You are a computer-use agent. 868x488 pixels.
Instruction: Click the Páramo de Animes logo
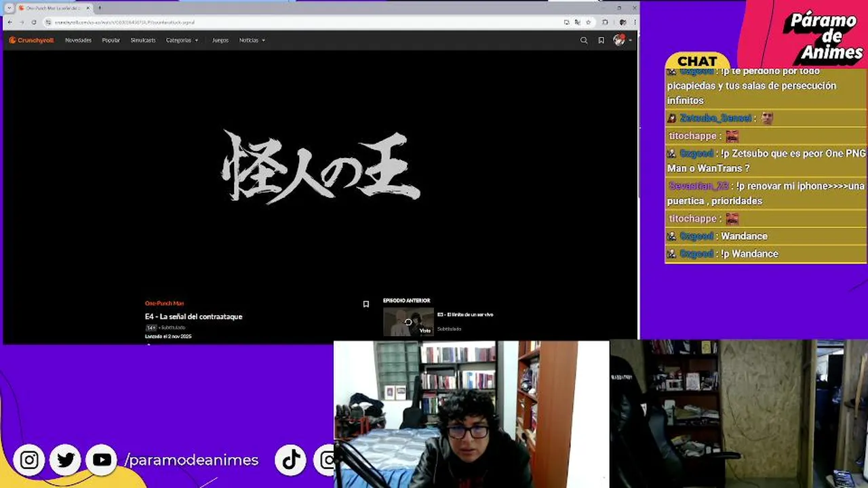tap(823, 35)
